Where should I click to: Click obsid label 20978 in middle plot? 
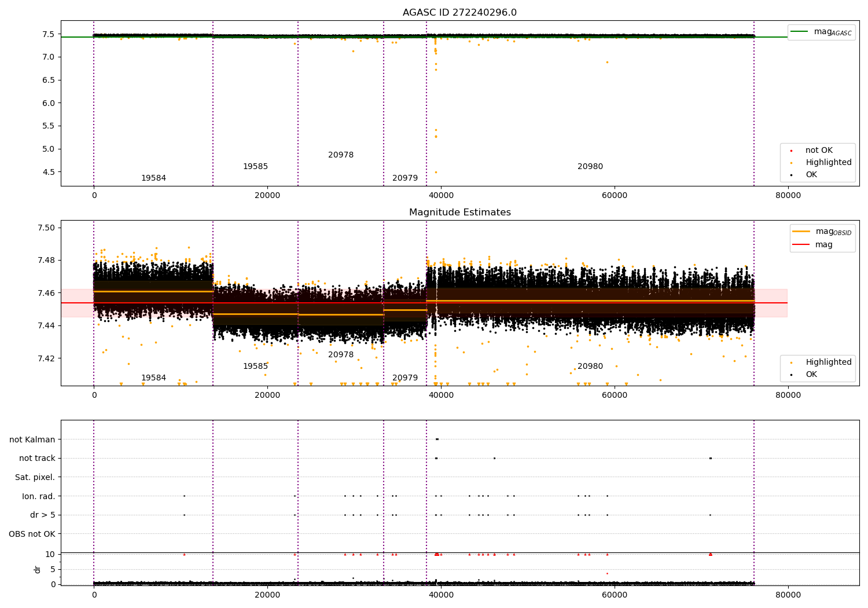(x=341, y=354)
